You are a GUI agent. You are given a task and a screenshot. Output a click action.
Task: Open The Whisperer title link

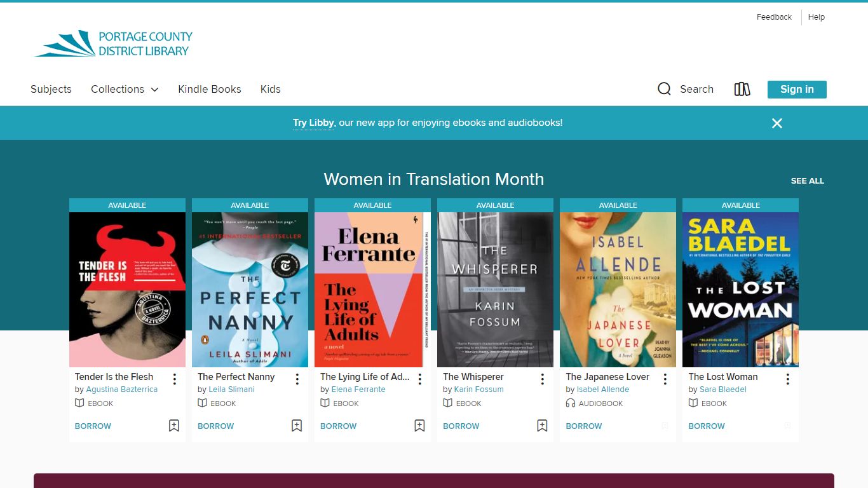pyautogui.click(x=473, y=377)
